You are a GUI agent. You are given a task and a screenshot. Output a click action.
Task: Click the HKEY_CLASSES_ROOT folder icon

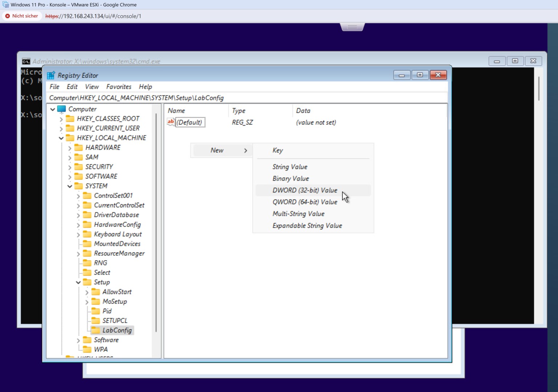pyautogui.click(x=70, y=119)
